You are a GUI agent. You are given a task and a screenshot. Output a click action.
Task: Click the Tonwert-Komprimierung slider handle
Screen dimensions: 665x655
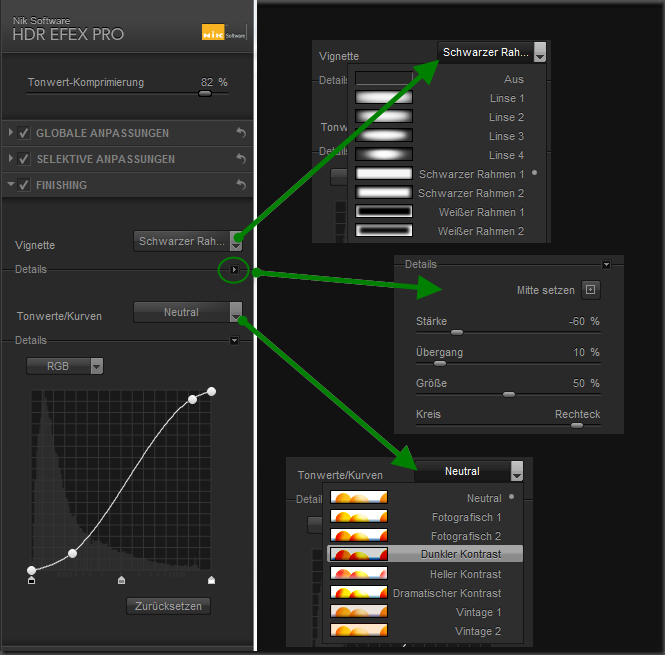(x=205, y=94)
